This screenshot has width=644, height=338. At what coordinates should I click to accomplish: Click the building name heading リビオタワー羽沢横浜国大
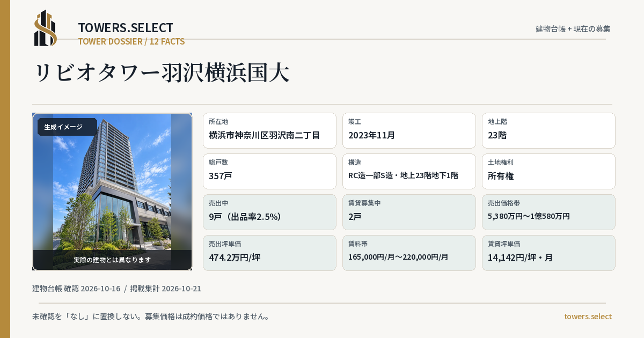pyautogui.click(x=162, y=72)
